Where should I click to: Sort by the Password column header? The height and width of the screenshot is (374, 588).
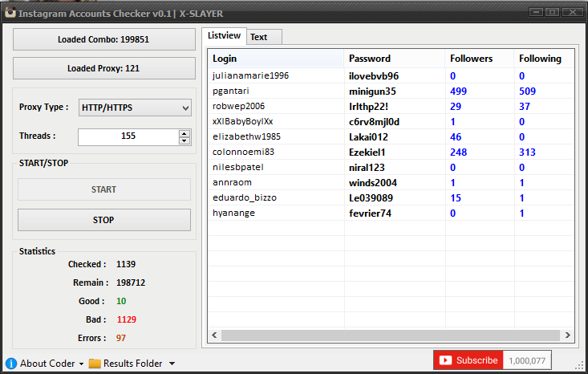395,59
